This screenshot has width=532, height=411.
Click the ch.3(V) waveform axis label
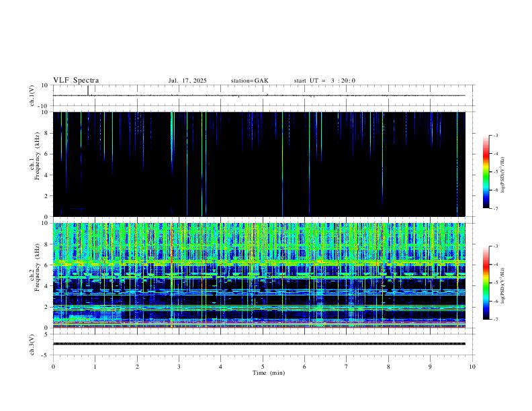pos(32,345)
